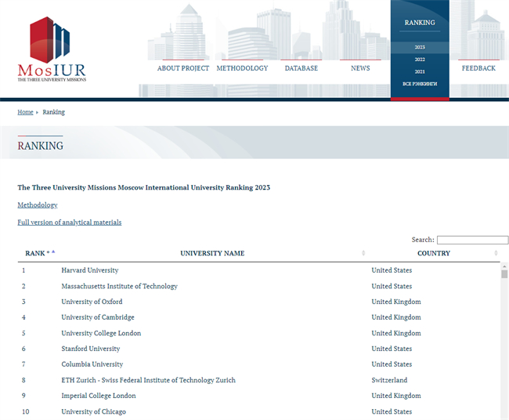
Task: Select the 2021 ranking year
Action: click(420, 72)
